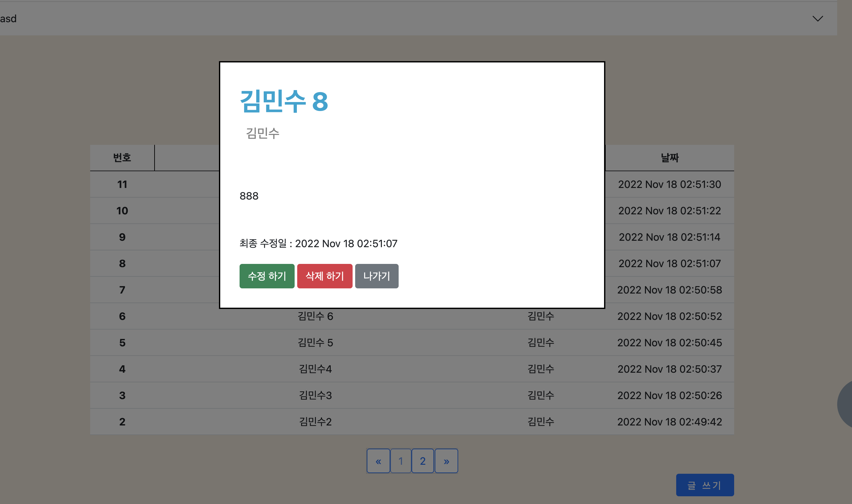Click the 글 쓰기 write button
Screen dimensions: 852x504
pyautogui.click(x=705, y=485)
